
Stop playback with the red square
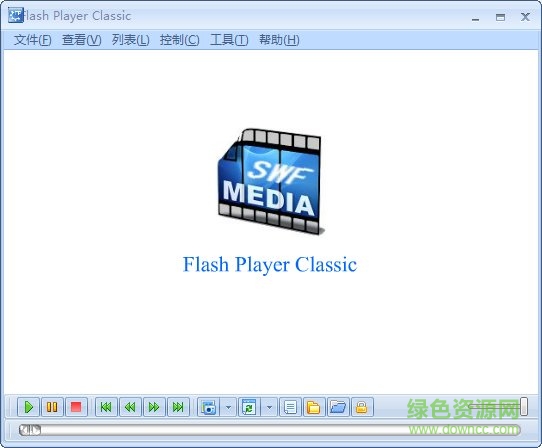click(x=76, y=407)
